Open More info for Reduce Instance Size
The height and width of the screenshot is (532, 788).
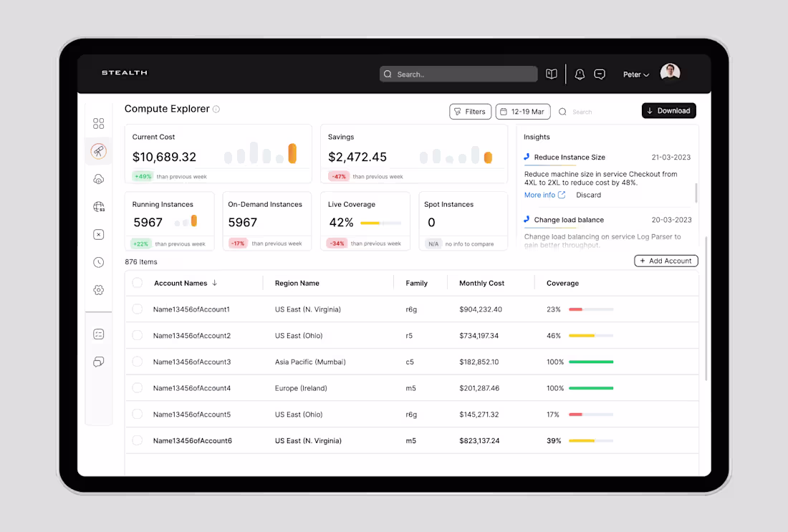pos(540,194)
